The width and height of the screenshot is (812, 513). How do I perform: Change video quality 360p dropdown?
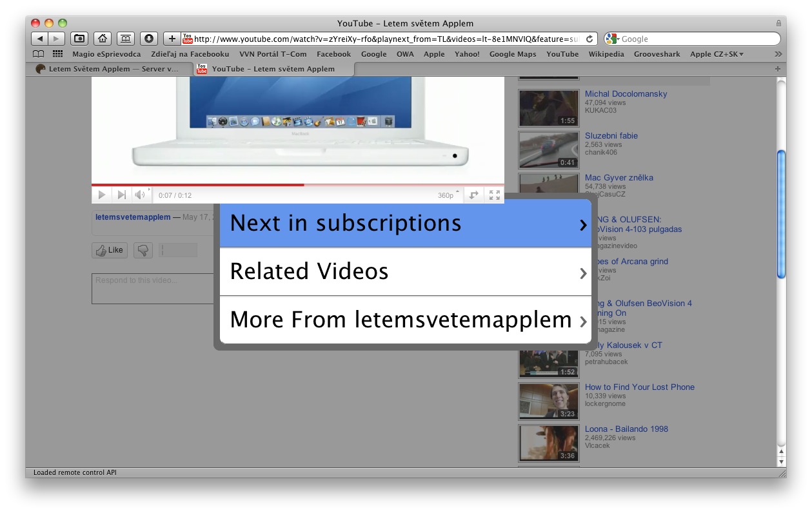pos(449,195)
